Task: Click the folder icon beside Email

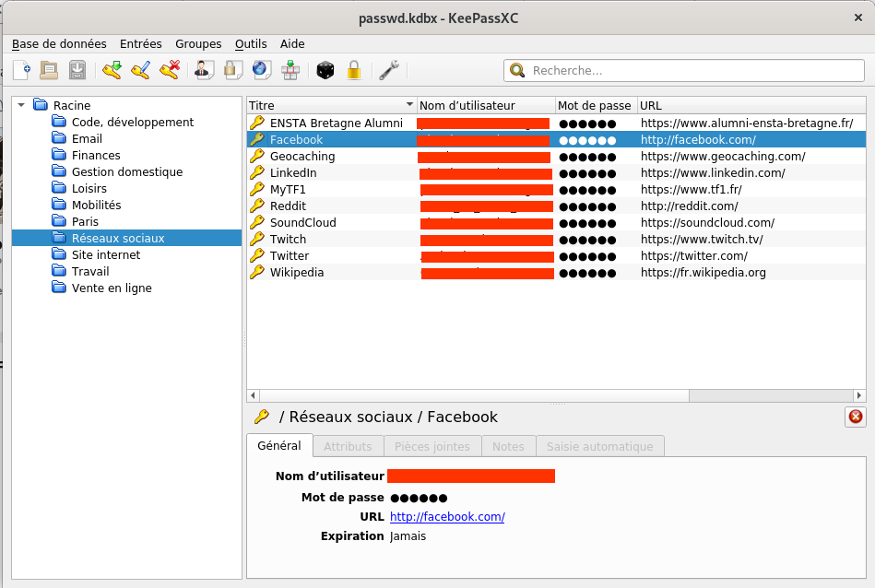Action: coord(59,138)
